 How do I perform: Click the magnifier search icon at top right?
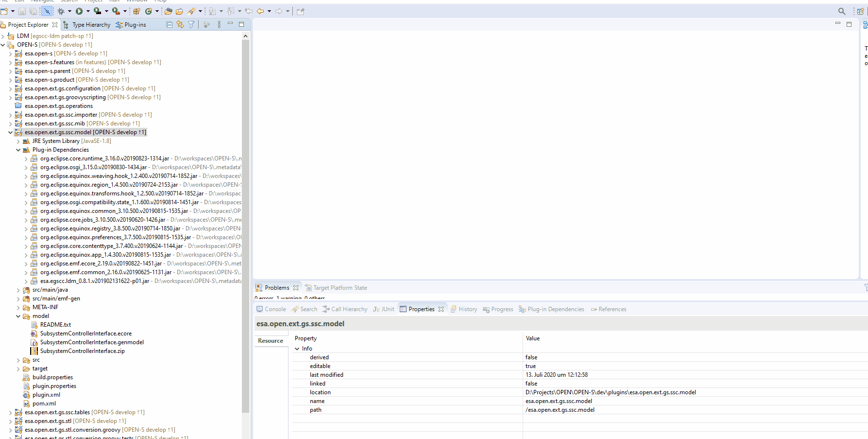click(x=842, y=11)
